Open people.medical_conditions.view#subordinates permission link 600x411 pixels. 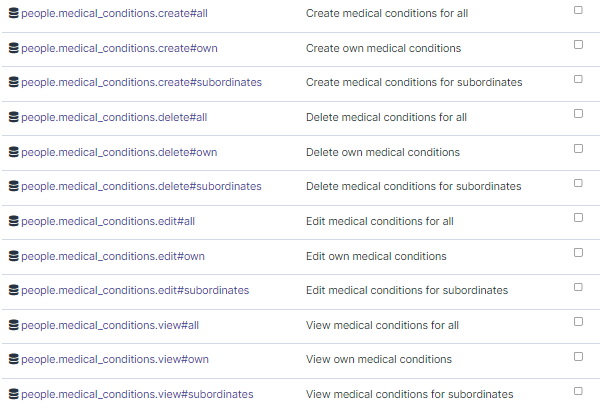pos(137,394)
